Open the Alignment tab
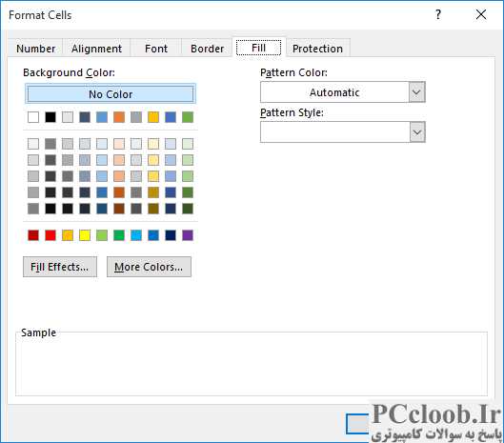The width and height of the screenshot is (504, 443). pyautogui.click(x=96, y=49)
